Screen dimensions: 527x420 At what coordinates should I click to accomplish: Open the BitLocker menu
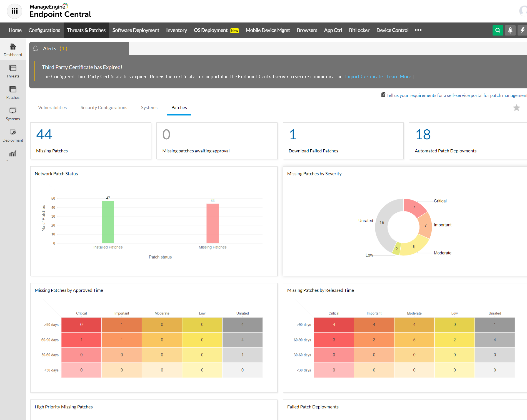pyautogui.click(x=359, y=30)
